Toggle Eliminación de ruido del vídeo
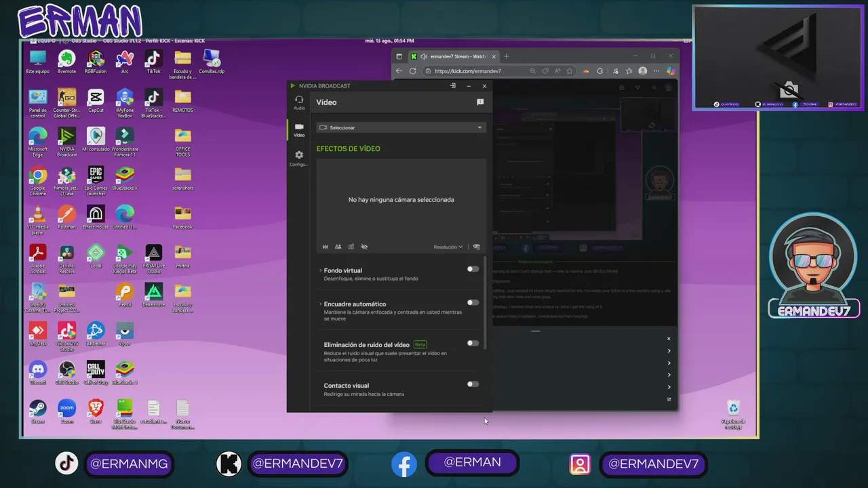 [x=473, y=343]
